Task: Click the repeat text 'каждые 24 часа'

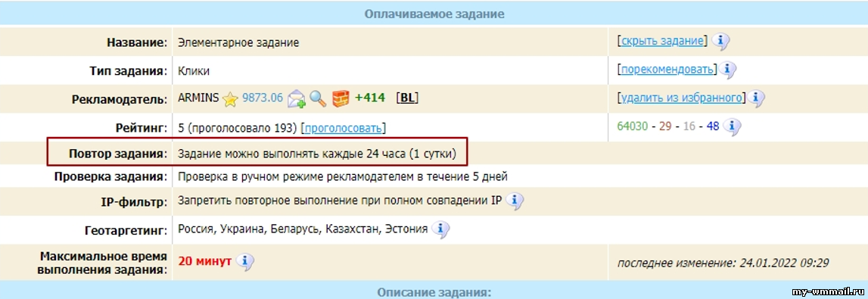Action: pyautogui.click(x=365, y=154)
